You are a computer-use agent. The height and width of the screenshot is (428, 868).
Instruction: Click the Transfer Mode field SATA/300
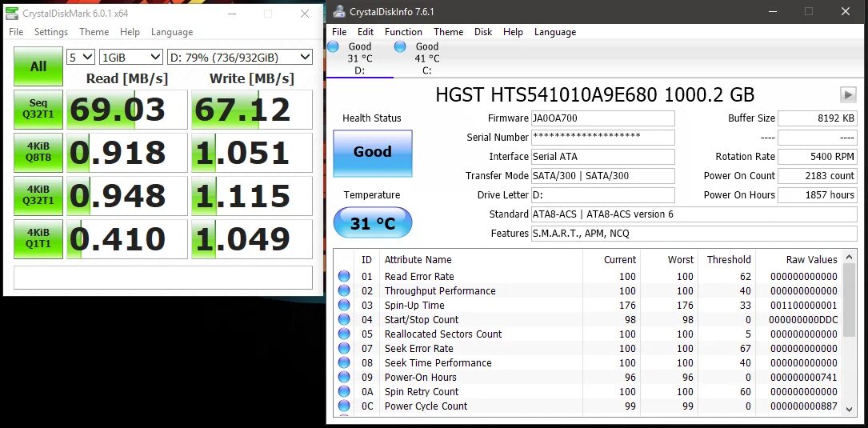(x=603, y=176)
